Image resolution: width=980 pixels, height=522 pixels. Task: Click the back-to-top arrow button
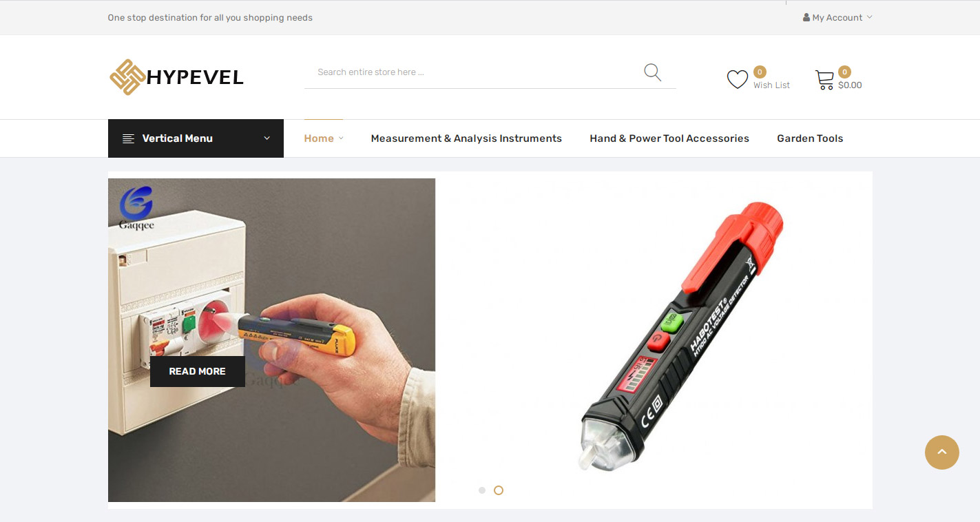(941, 452)
